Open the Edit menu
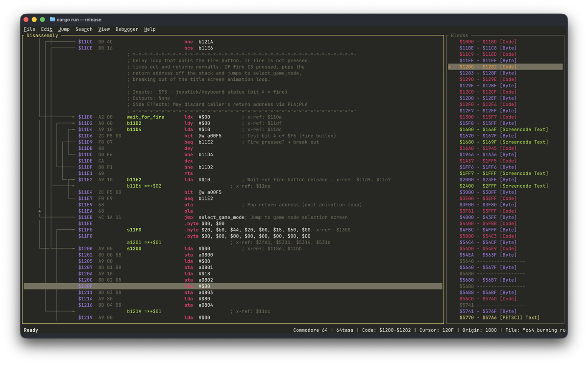588x365 pixels. tap(47, 29)
